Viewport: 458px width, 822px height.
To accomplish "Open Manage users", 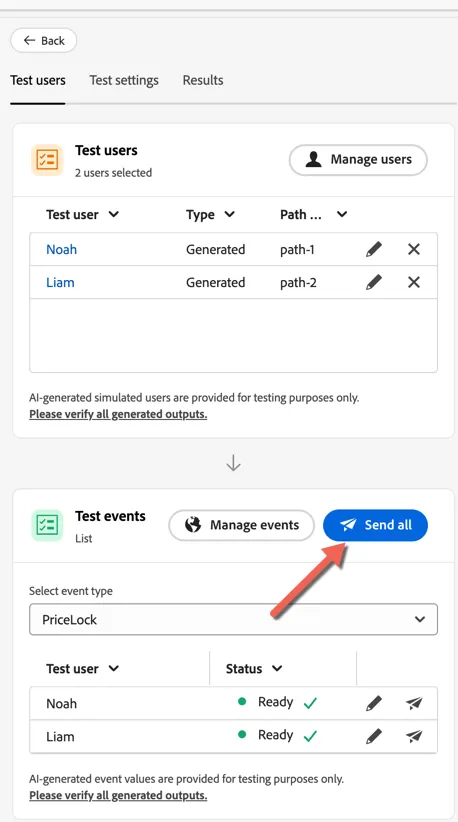I will (358, 160).
